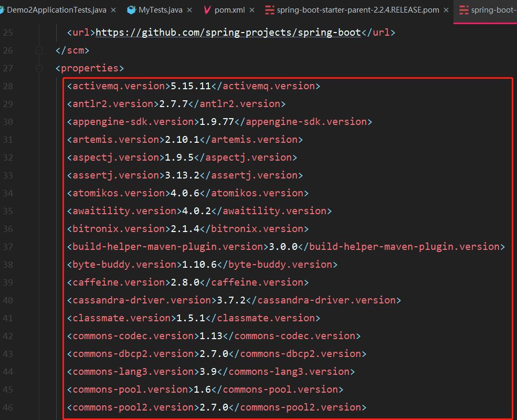Collapse the properties section fold at line 27
Screen dimensions: 517x420
coord(38,68)
